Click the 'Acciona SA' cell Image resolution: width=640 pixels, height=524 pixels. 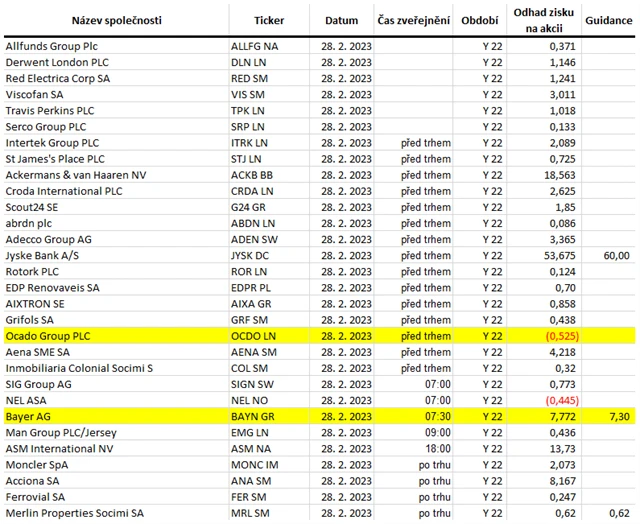(32, 482)
